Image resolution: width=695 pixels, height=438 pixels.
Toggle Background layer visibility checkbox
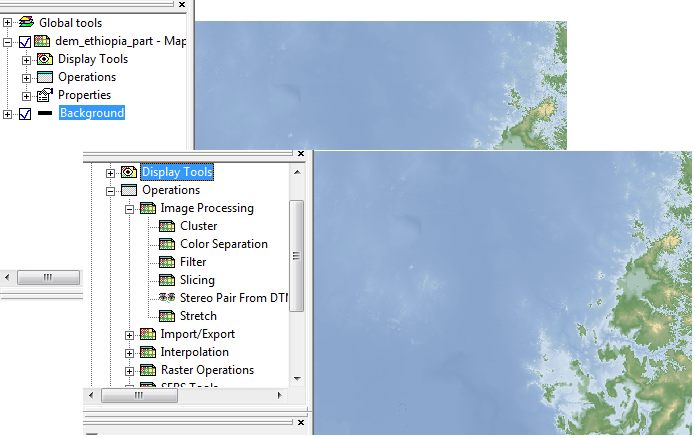pyautogui.click(x=25, y=114)
